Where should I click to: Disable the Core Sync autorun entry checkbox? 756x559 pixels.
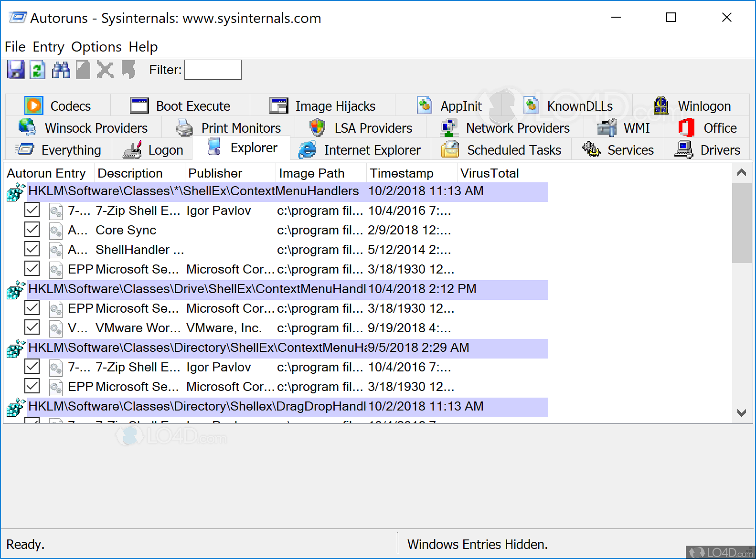(x=32, y=230)
